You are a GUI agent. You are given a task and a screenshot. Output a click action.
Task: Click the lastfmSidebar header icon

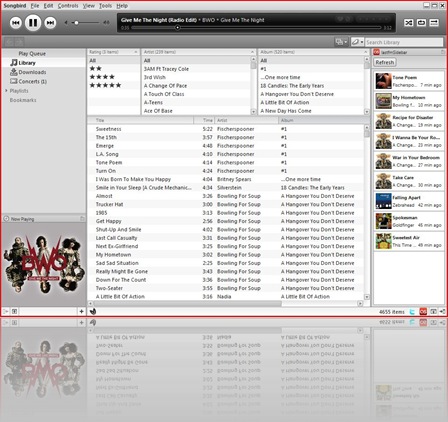[376, 52]
